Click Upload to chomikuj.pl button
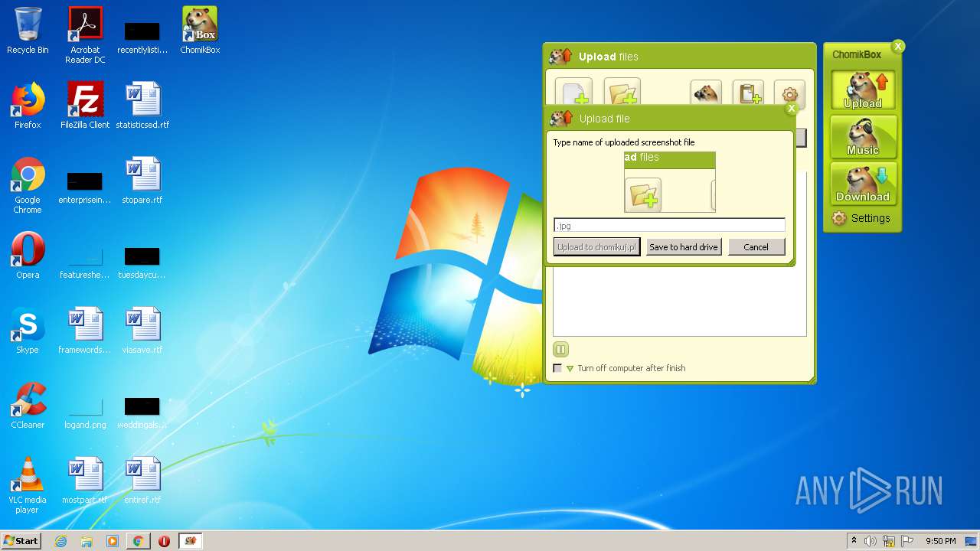This screenshot has height=551, width=980. [x=597, y=247]
